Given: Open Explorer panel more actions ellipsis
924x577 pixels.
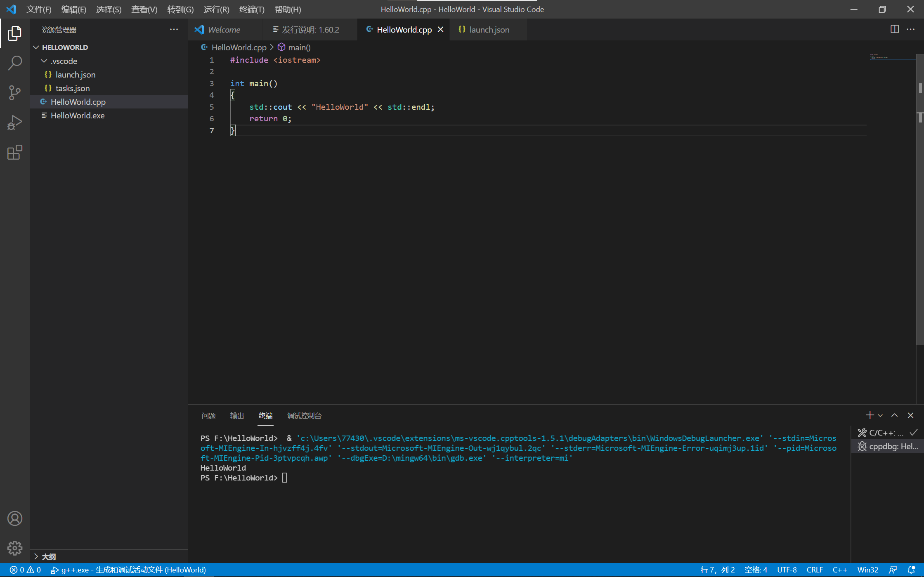Looking at the screenshot, I should (x=174, y=30).
